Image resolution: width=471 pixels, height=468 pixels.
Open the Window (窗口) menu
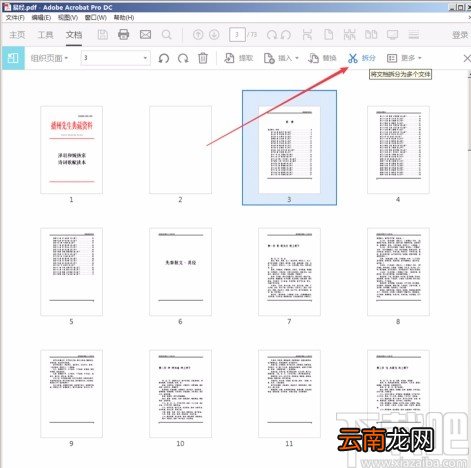tap(96, 17)
